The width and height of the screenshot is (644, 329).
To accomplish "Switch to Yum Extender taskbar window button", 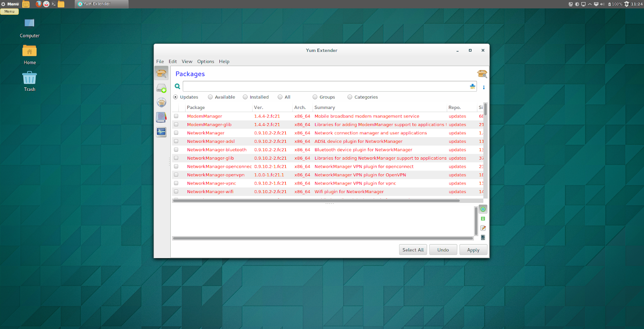I will point(101,4).
